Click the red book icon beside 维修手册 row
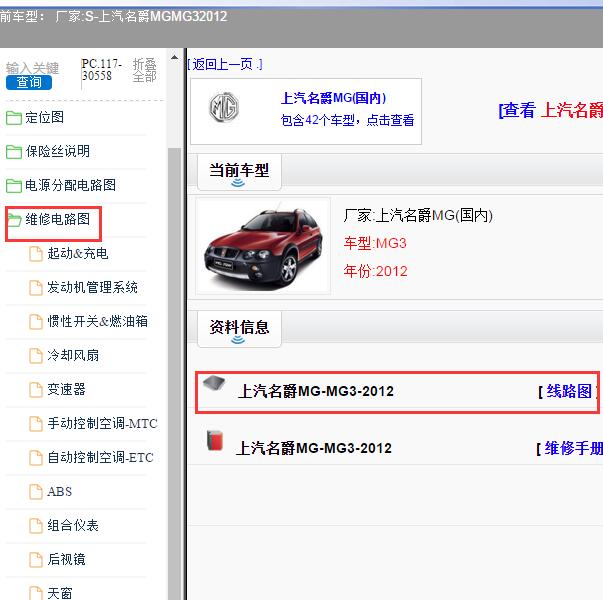This screenshot has height=600, width=603. click(x=215, y=440)
